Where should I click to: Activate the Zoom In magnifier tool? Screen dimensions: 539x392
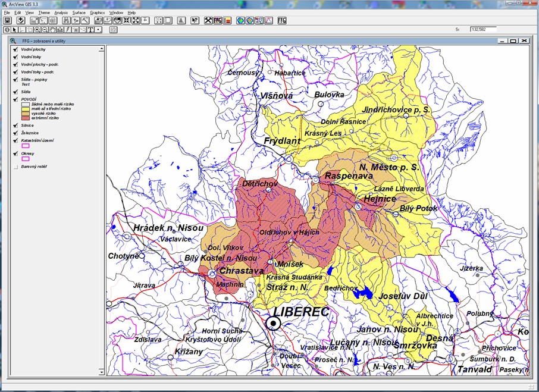(37, 29)
